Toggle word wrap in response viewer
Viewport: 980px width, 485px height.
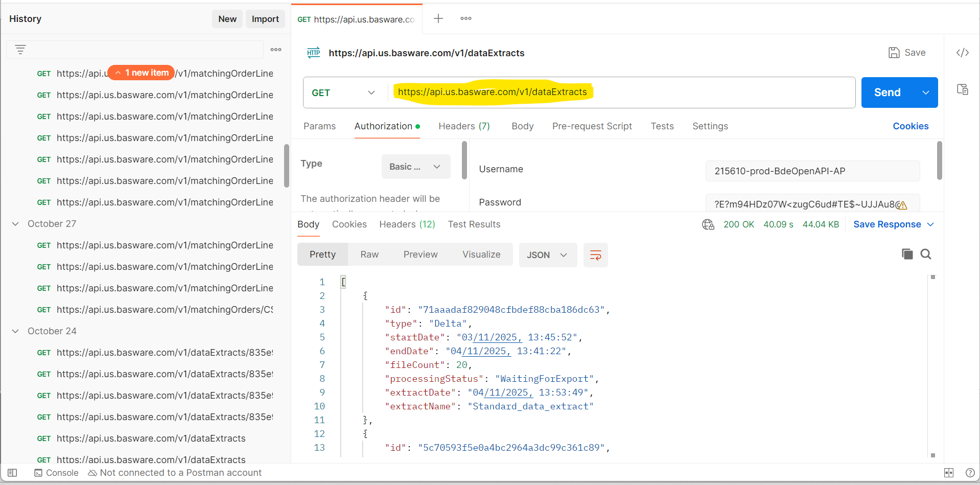point(595,255)
